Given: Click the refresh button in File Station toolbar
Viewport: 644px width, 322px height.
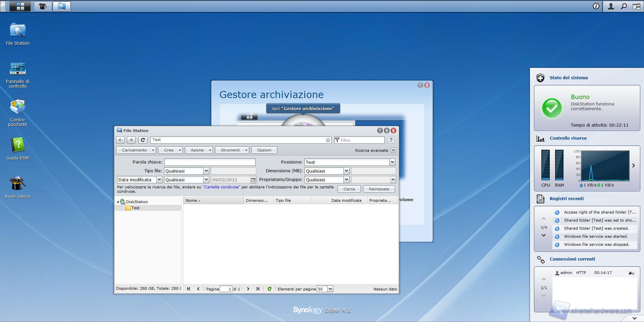Looking at the screenshot, I should point(143,140).
